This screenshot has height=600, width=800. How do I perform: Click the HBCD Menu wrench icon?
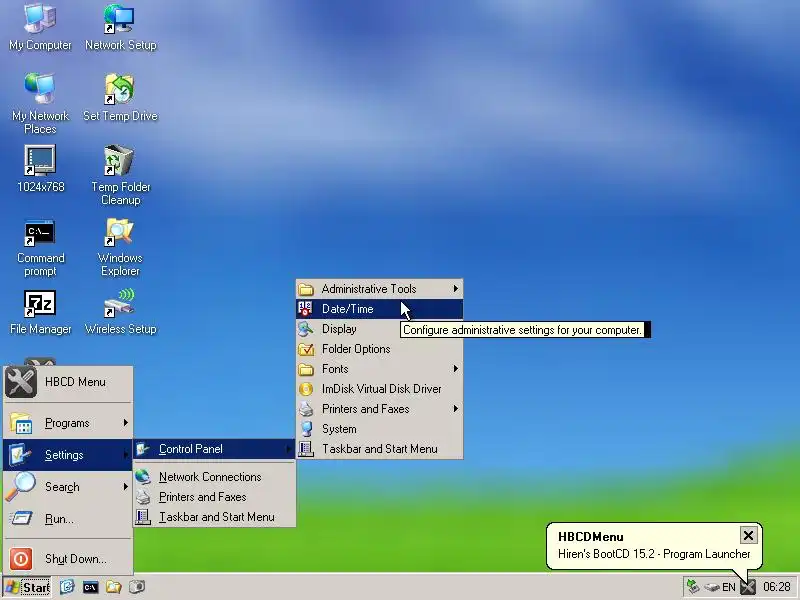(x=21, y=382)
